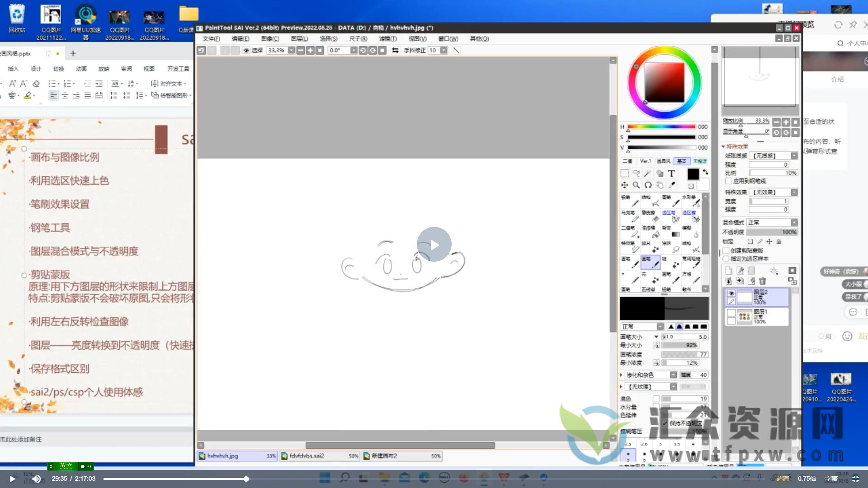Select the rotate view tool
The height and width of the screenshot is (488, 868).
pyautogui.click(x=648, y=185)
